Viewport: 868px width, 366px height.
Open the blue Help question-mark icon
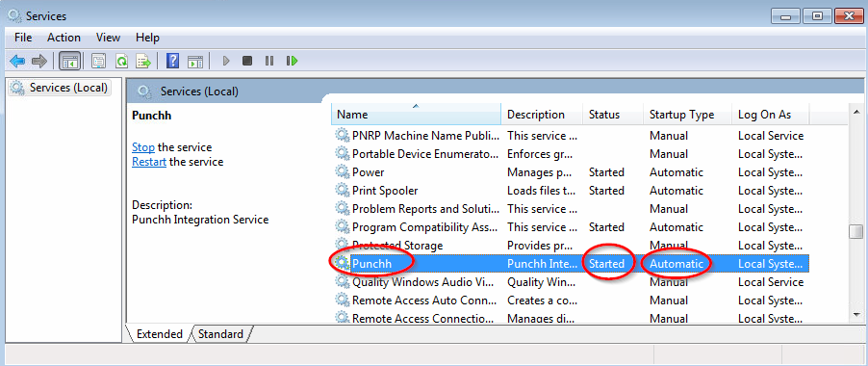pos(172,61)
